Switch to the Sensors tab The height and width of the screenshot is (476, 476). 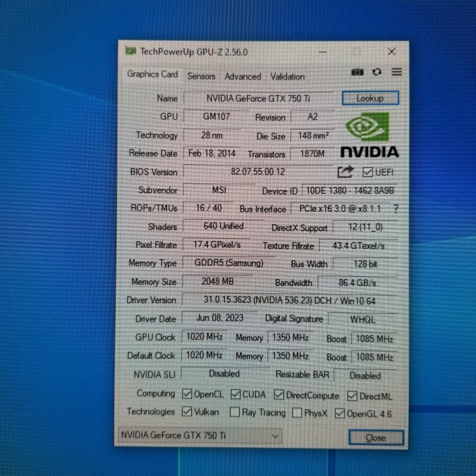pyautogui.click(x=201, y=76)
